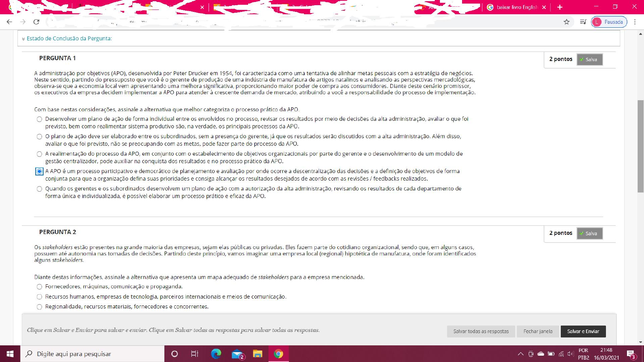Select option starting 'Desenvolver um plano de ação'
This screenshot has width=644, height=362.
(x=39, y=119)
